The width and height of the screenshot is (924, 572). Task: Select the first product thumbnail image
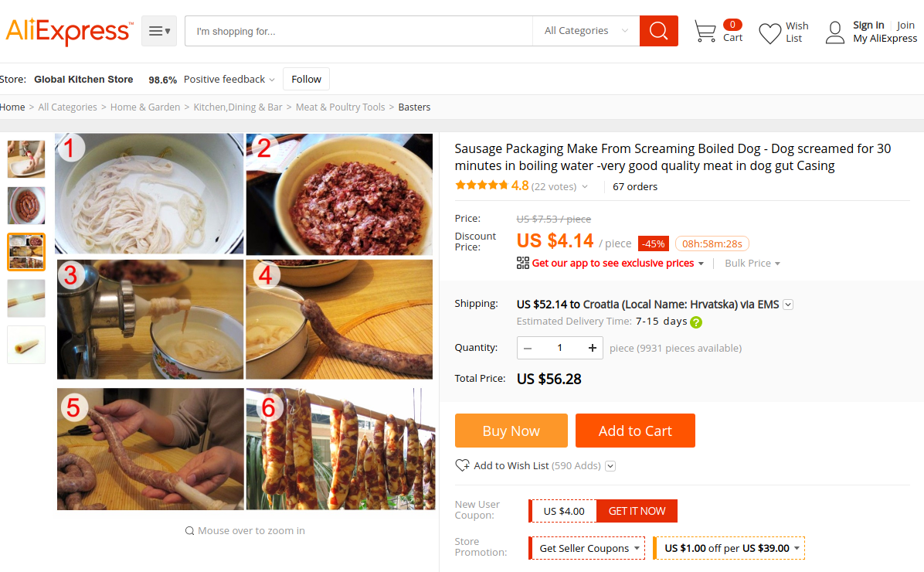(26, 159)
